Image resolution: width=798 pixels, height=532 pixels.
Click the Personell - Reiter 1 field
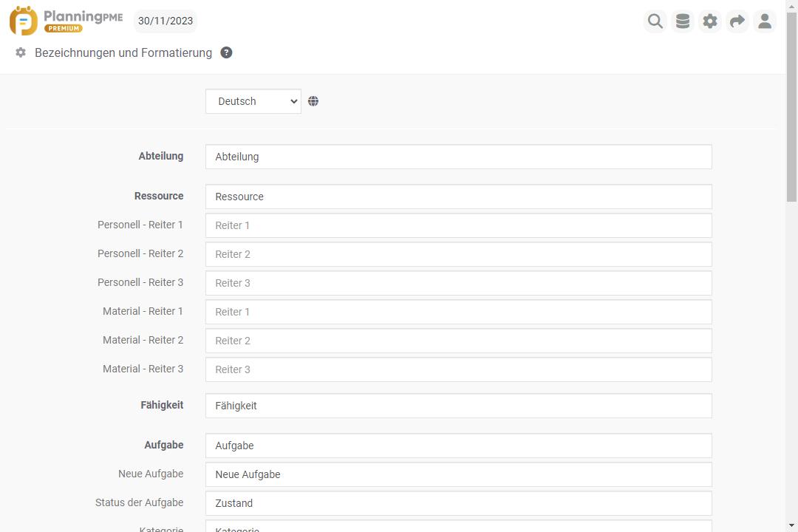click(458, 225)
